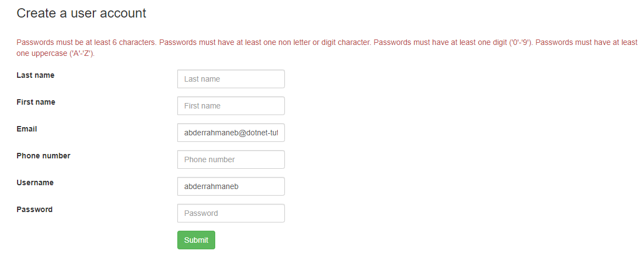Click the 'Phone number' bold label

[43, 156]
